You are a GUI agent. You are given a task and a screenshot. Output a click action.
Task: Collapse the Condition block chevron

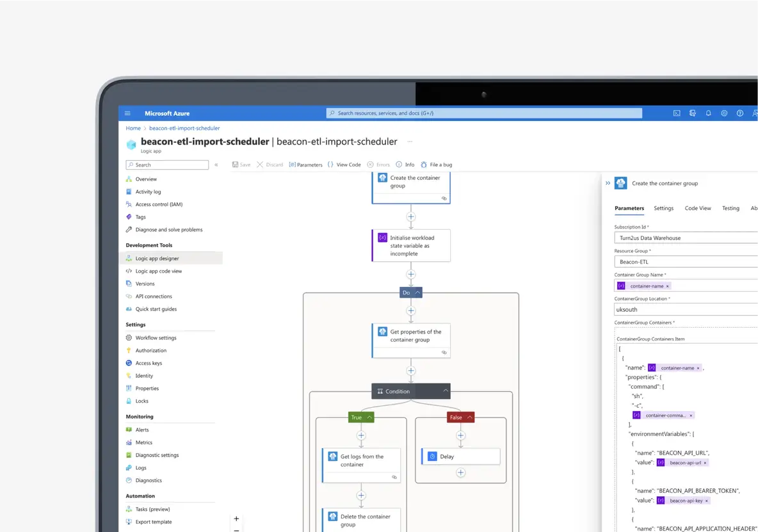pos(446,391)
